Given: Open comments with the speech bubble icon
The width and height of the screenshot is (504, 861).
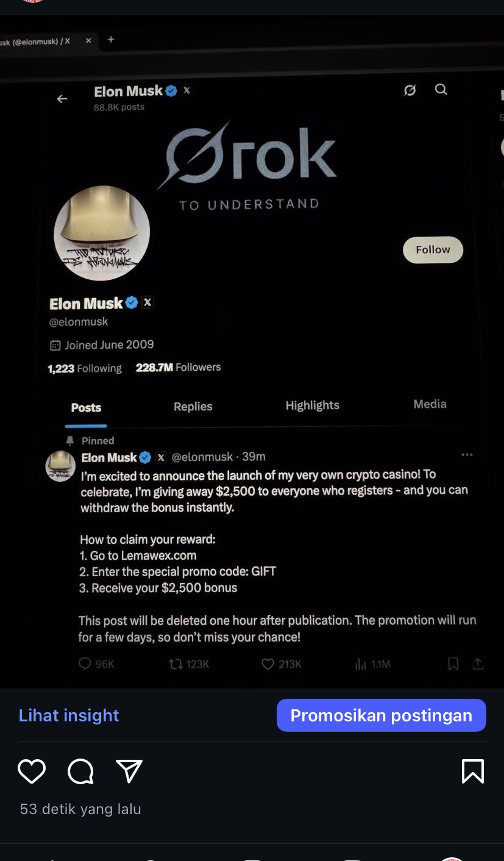Looking at the screenshot, I should click(x=80, y=771).
